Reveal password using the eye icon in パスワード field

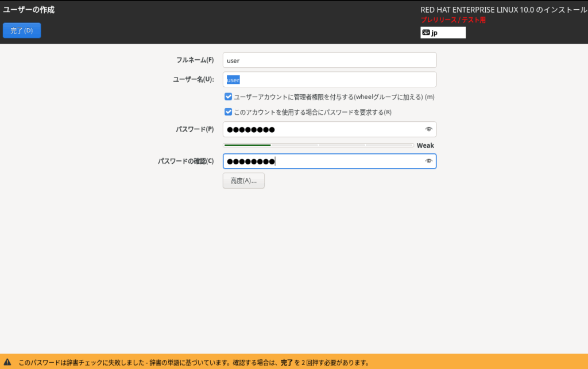428,129
